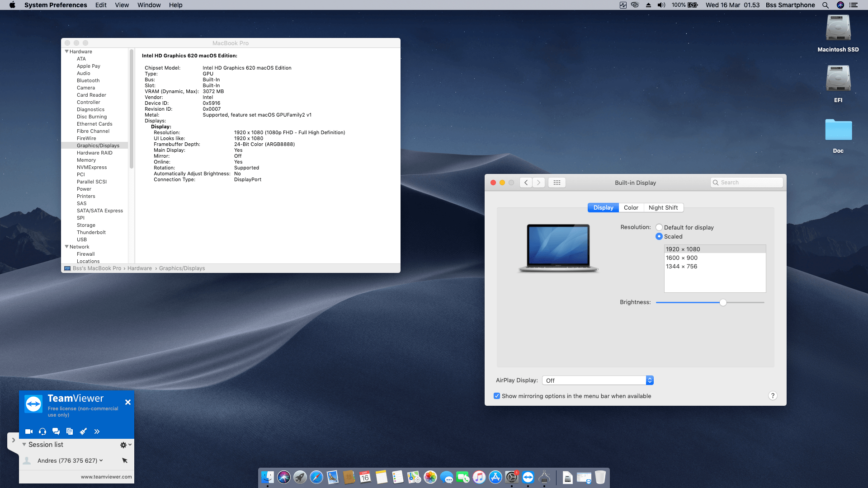Select 1920 × 1080 in the resolution list
868x488 pixels.
[x=715, y=249]
